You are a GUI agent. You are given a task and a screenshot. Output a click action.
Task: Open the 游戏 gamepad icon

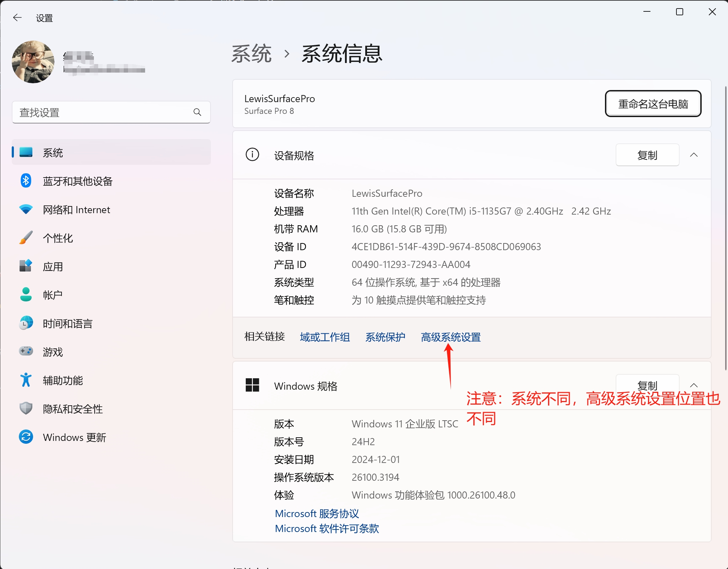pyautogui.click(x=26, y=351)
